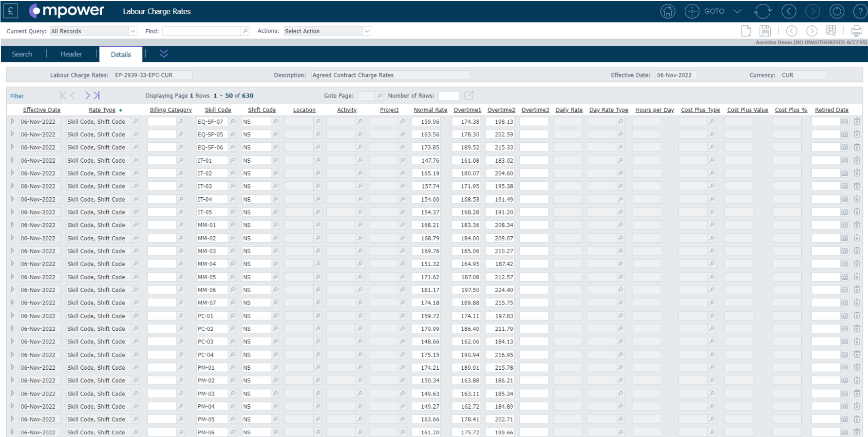Create a new record with the page-plus icon
868x437 pixels.
pos(746,31)
